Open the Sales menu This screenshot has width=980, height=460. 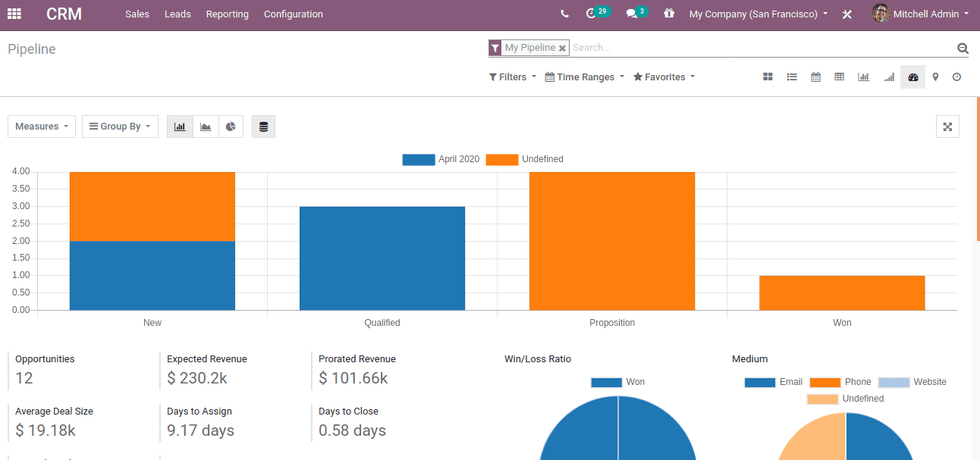(137, 14)
